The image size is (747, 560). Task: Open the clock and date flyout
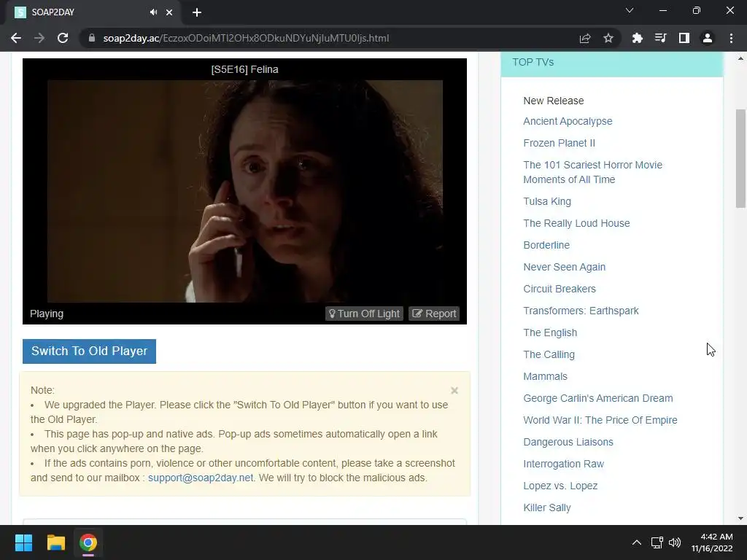pos(712,542)
